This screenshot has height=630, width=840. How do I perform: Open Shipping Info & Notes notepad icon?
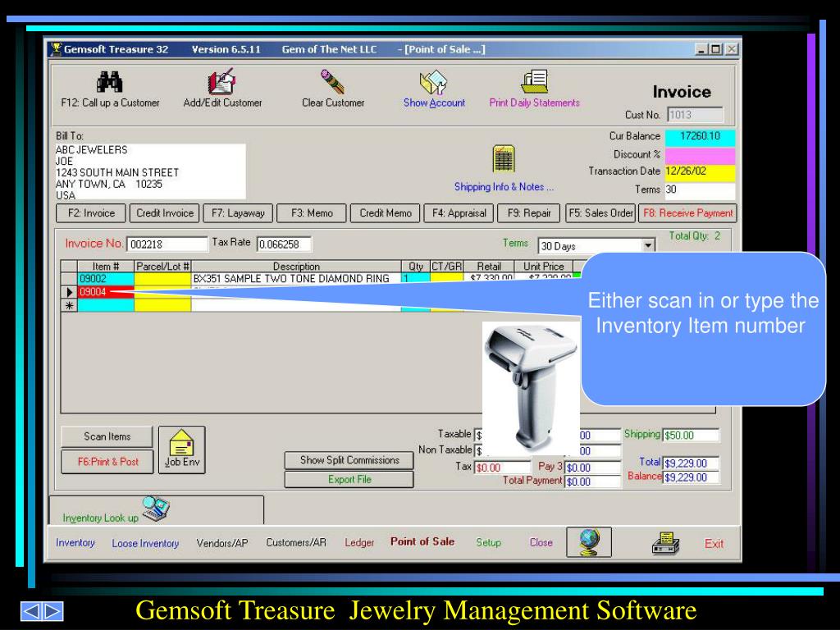(504, 158)
